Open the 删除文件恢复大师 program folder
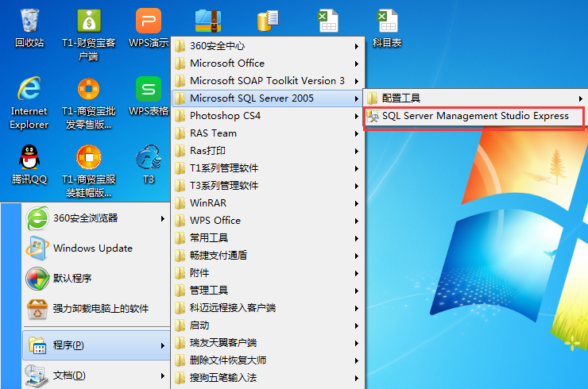Screen dimensions: 588x389 pos(267,360)
